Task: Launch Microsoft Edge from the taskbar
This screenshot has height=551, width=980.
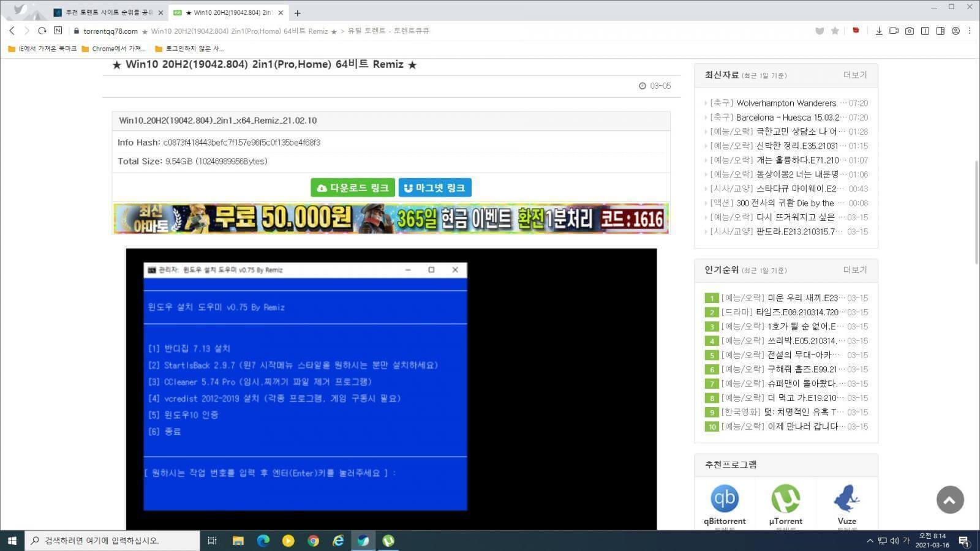Action: click(263, 541)
